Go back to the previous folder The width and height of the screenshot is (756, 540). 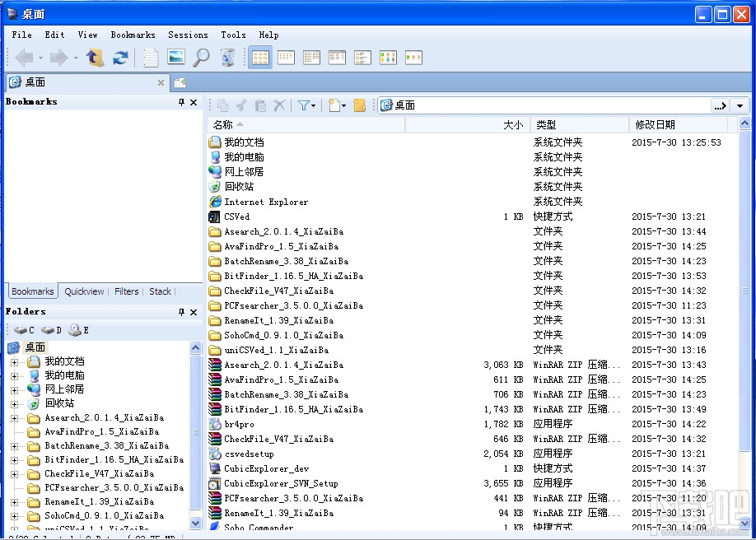pos(24,58)
